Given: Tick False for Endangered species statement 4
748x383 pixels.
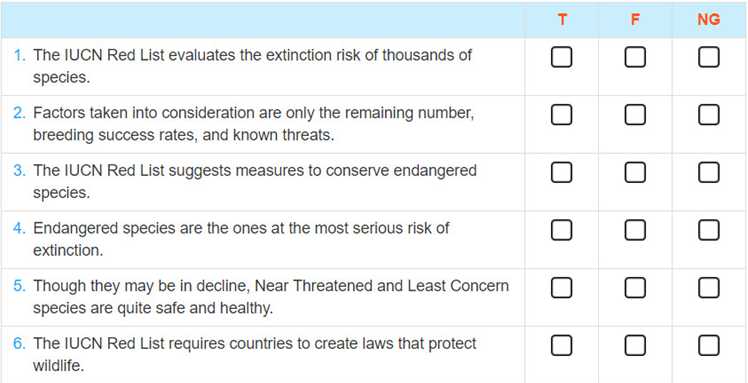Looking at the screenshot, I should 635,230.
